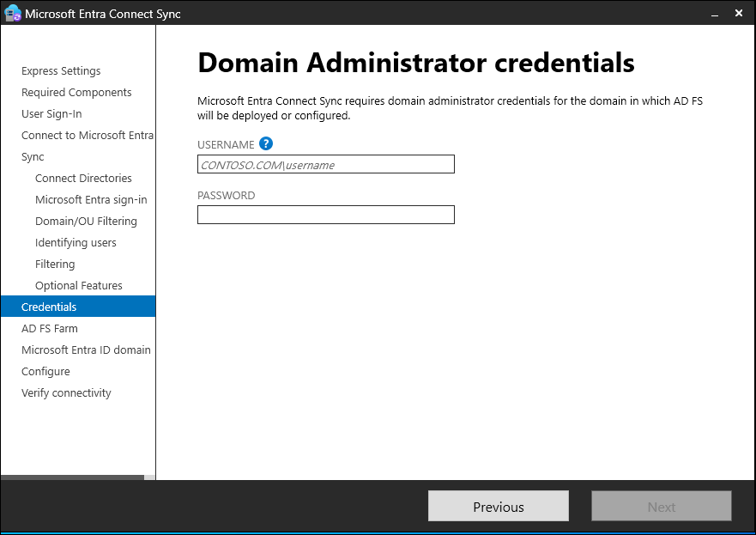Viewport: 756px width, 535px height.
Task: Focus the PASSWORD text box
Action: tap(325, 215)
